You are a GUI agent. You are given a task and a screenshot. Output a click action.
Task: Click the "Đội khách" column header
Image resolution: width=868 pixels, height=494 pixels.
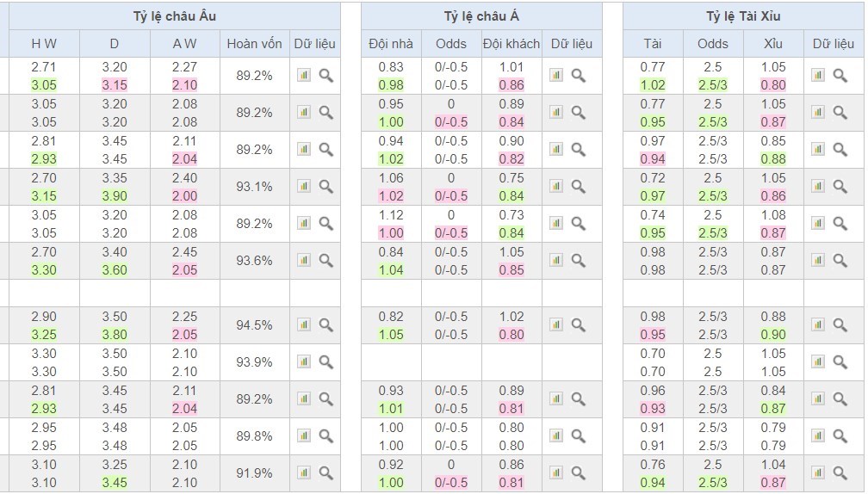tap(512, 43)
